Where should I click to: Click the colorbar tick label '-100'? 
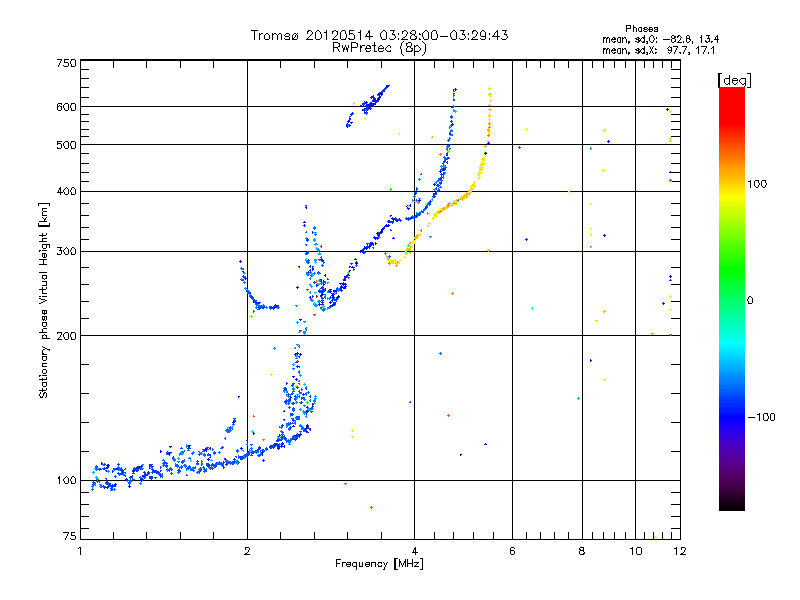tap(761, 417)
